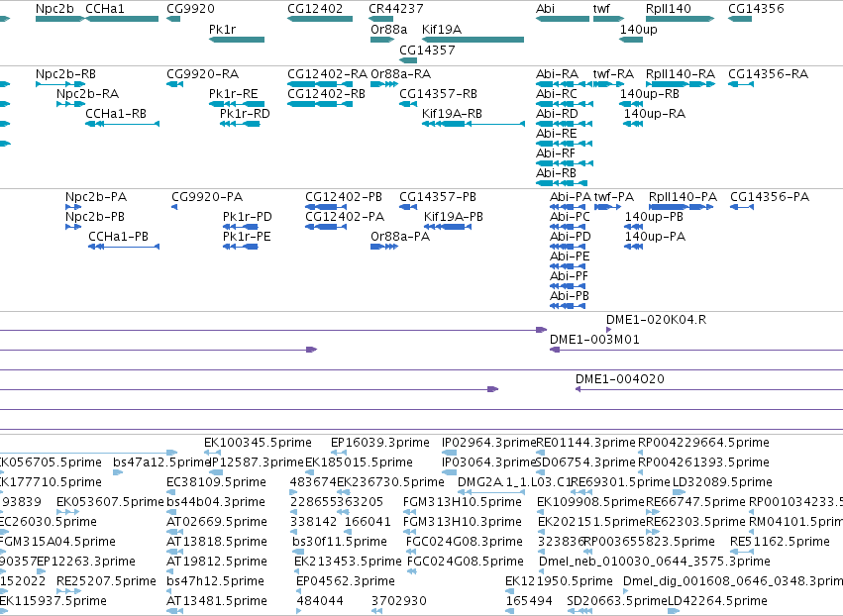Click the Kif19A-PB protein label
This screenshot has width=843, height=616.
click(454, 217)
